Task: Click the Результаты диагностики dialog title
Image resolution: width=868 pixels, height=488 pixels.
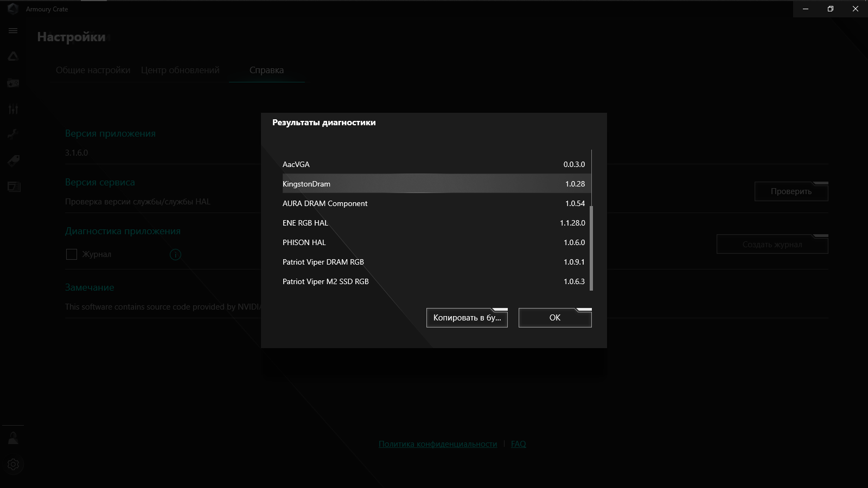Action: [x=324, y=123]
